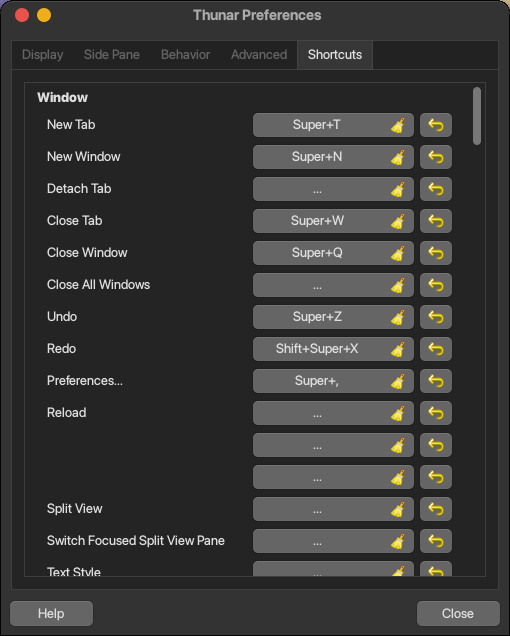The width and height of the screenshot is (510, 636).
Task: Clear the New Tab shortcut with broom icon
Action: [398, 125]
